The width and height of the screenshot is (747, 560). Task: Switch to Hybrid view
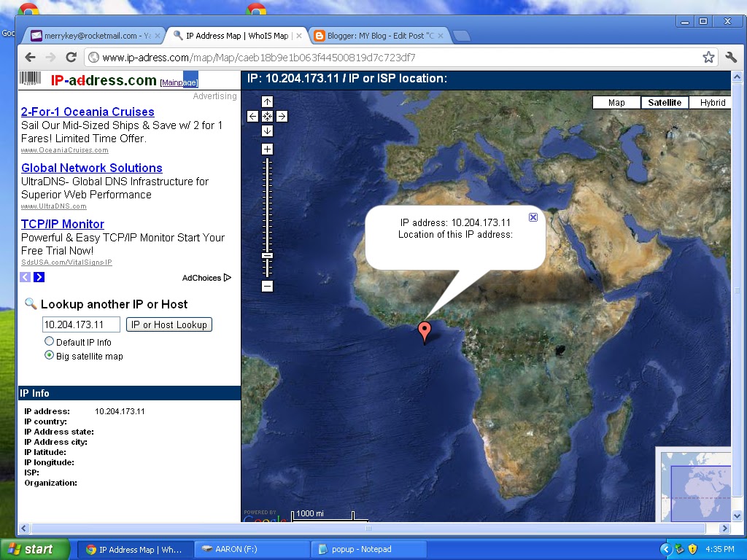coord(712,102)
